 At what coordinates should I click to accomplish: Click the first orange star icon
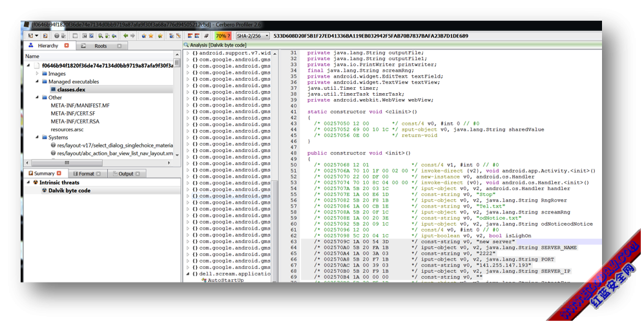point(144,36)
